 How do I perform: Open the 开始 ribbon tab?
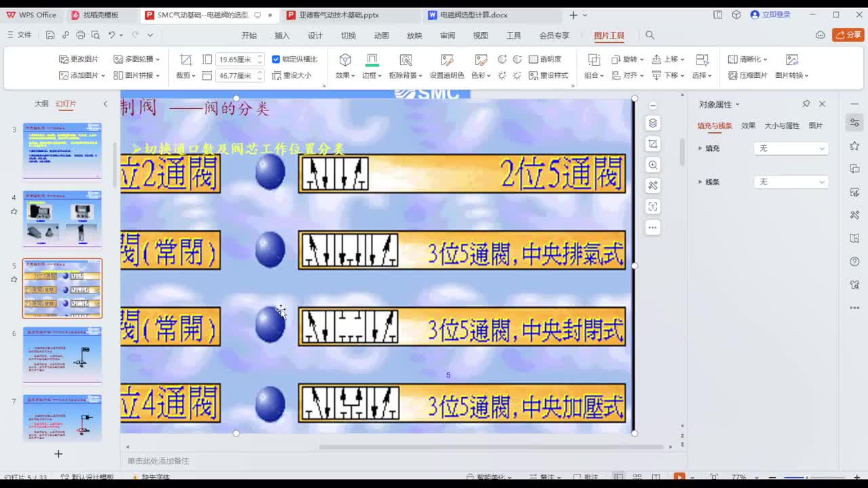tap(250, 35)
